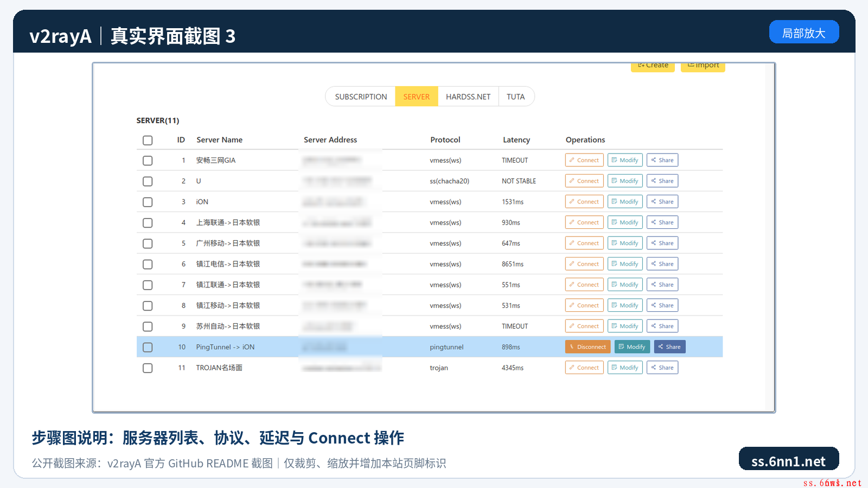The height and width of the screenshot is (488, 868).
Task: Modify 广州移动->日本软银 server
Action: pyautogui.click(x=625, y=243)
